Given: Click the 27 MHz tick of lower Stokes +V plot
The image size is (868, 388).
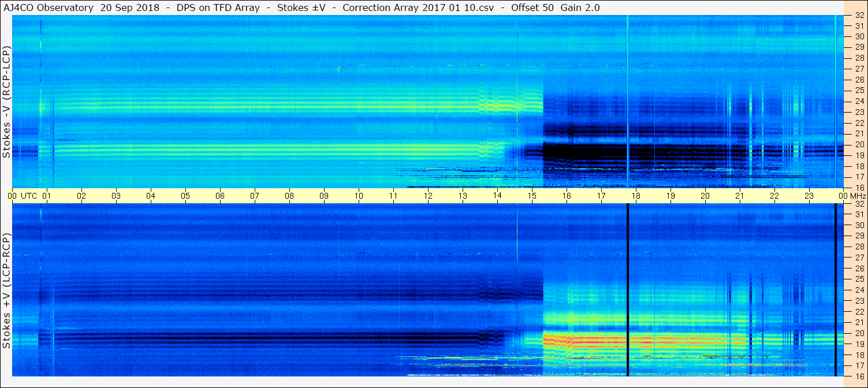Looking at the screenshot, I should (x=859, y=258).
